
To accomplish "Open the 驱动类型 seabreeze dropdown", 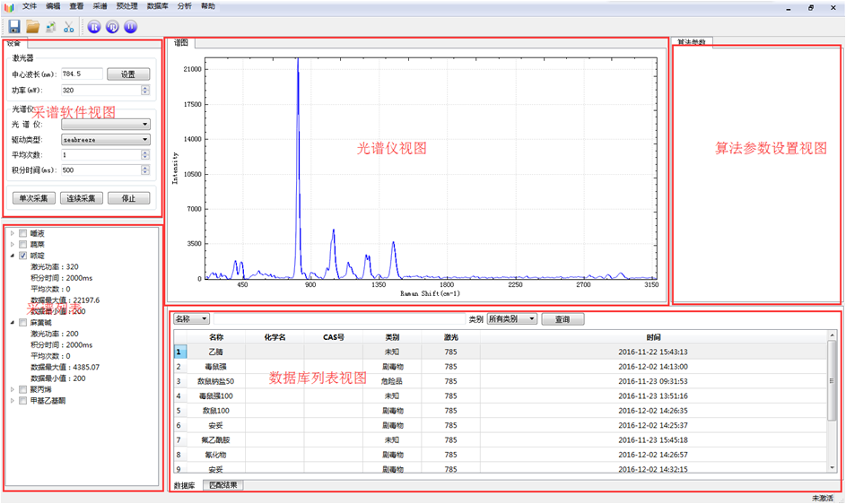I will point(105,140).
